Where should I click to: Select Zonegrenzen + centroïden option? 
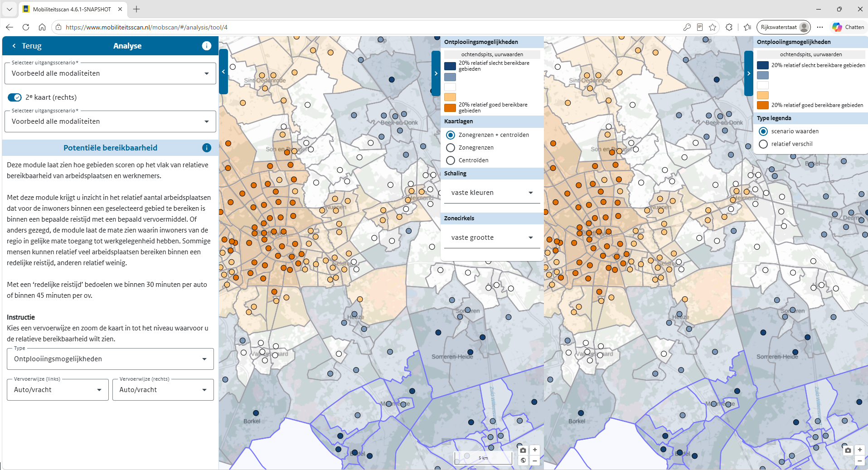pos(451,135)
